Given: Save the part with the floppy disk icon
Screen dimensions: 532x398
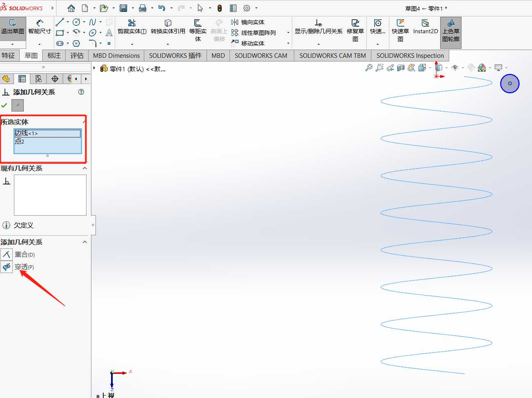Looking at the screenshot, I should (123, 8).
